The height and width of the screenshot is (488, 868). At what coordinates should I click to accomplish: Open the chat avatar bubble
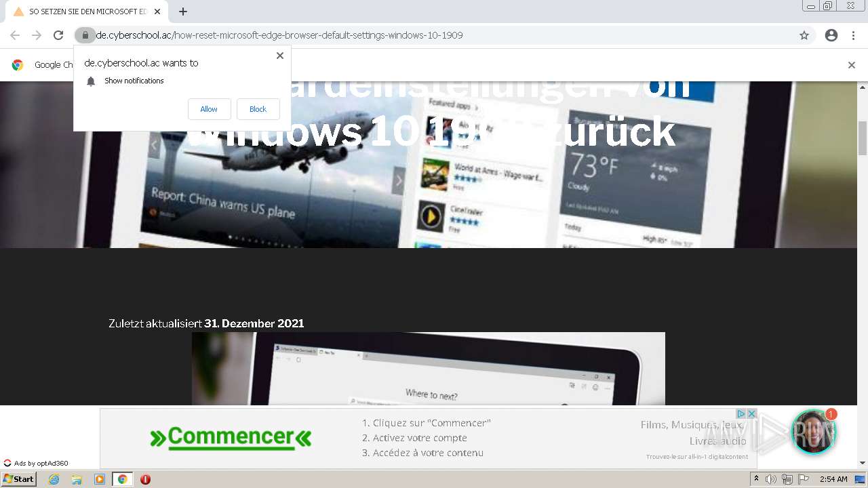pyautogui.click(x=814, y=431)
